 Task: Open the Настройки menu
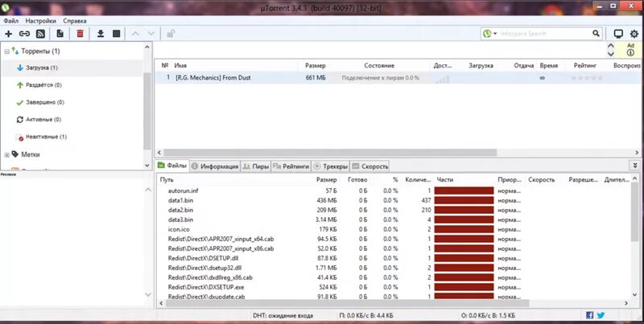[41, 21]
